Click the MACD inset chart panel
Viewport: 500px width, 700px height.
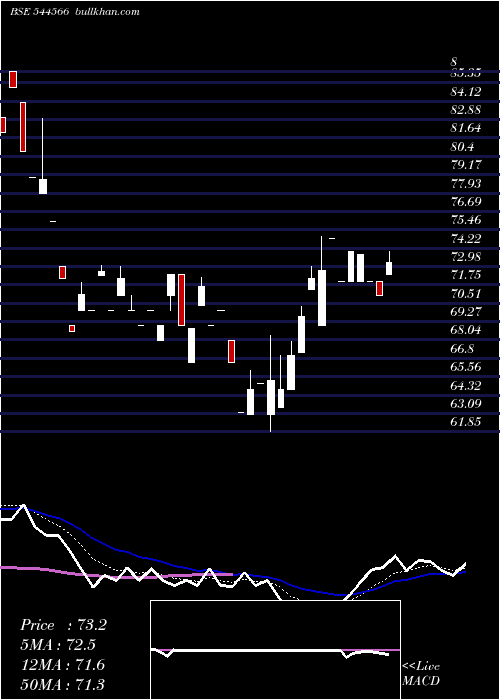pos(275,650)
